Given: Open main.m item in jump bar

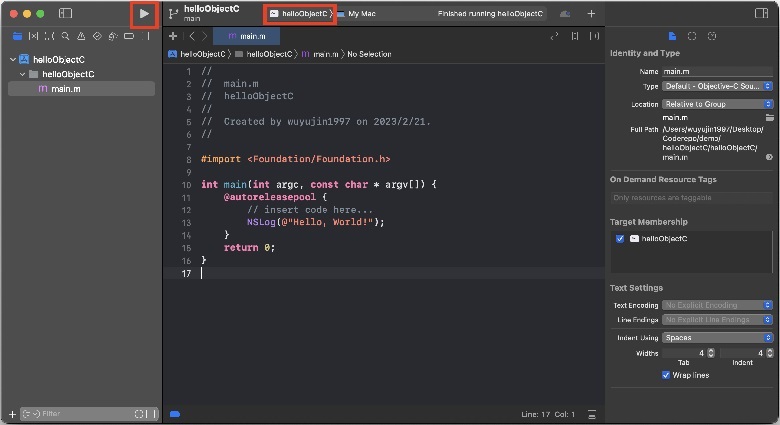Looking at the screenshot, I should [x=320, y=54].
